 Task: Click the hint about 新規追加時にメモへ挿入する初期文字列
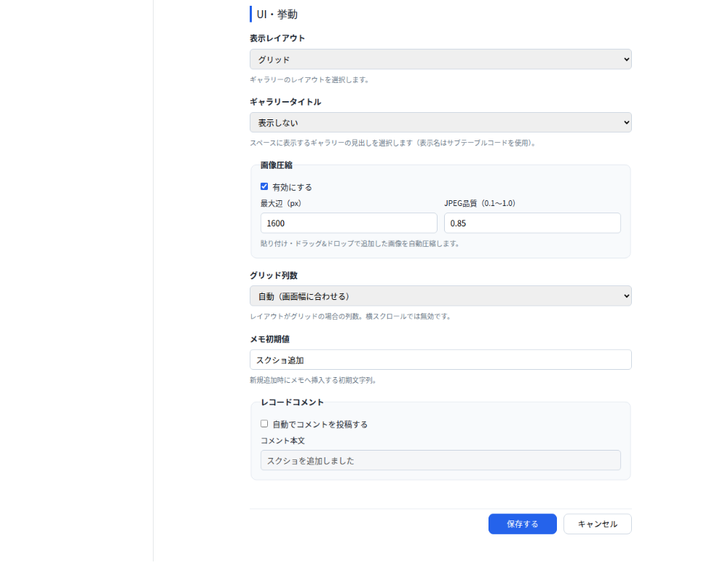coord(313,381)
